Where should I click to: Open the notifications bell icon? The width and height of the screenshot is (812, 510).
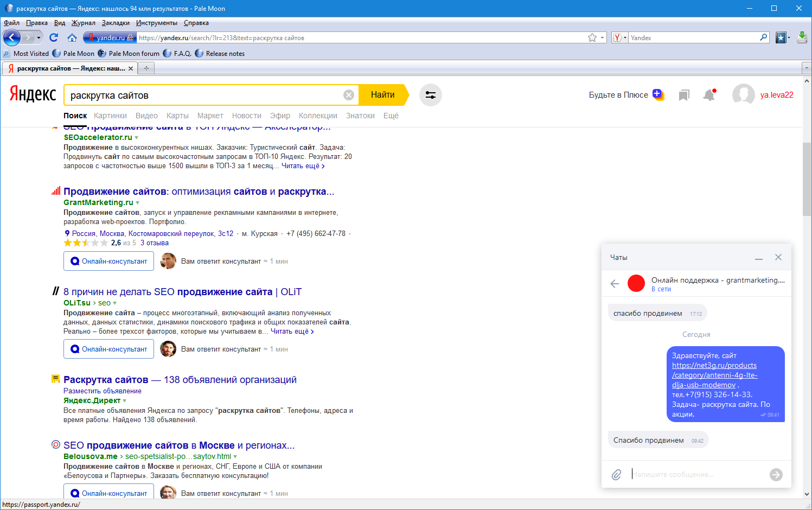click(709, 95)
